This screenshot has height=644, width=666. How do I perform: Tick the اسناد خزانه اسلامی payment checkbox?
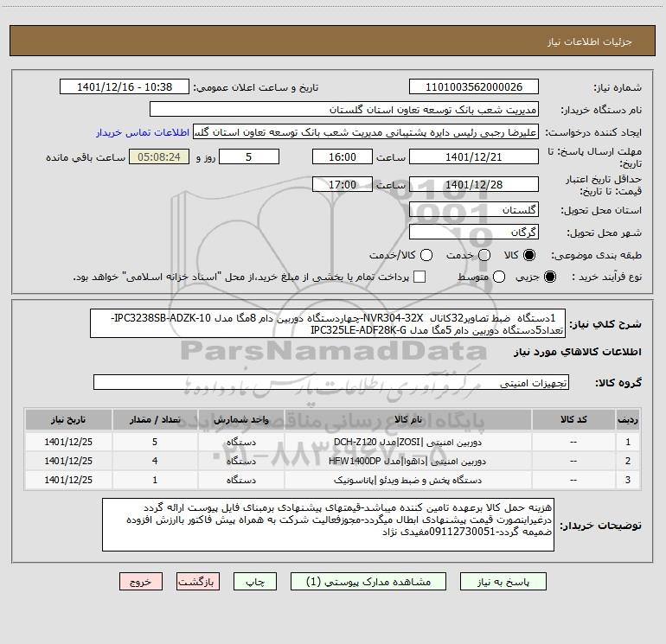419,277
